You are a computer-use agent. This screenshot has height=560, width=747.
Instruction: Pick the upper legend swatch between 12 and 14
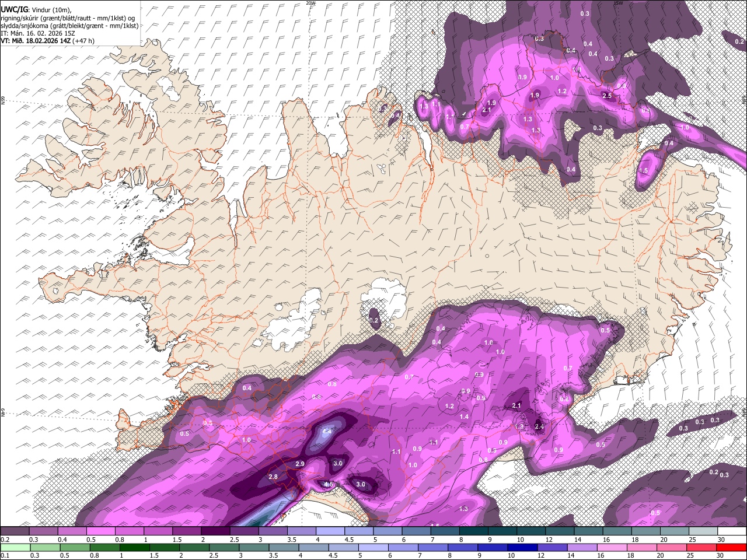click(560, 531)
